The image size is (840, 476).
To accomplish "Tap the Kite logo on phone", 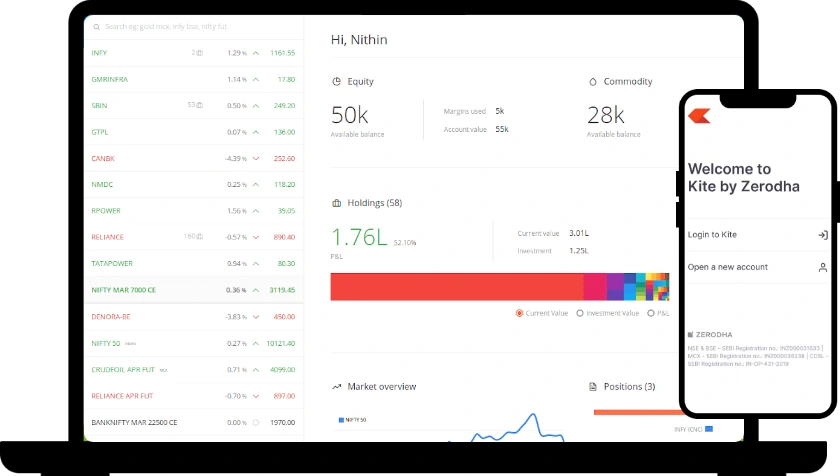I will coord(699,116).
